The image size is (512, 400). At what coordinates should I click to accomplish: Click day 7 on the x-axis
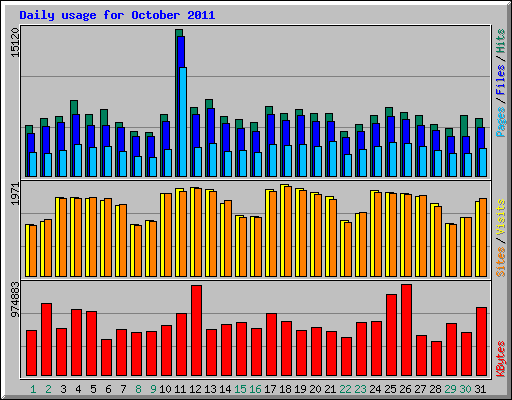pyautogui.click(x=123, y=389)
